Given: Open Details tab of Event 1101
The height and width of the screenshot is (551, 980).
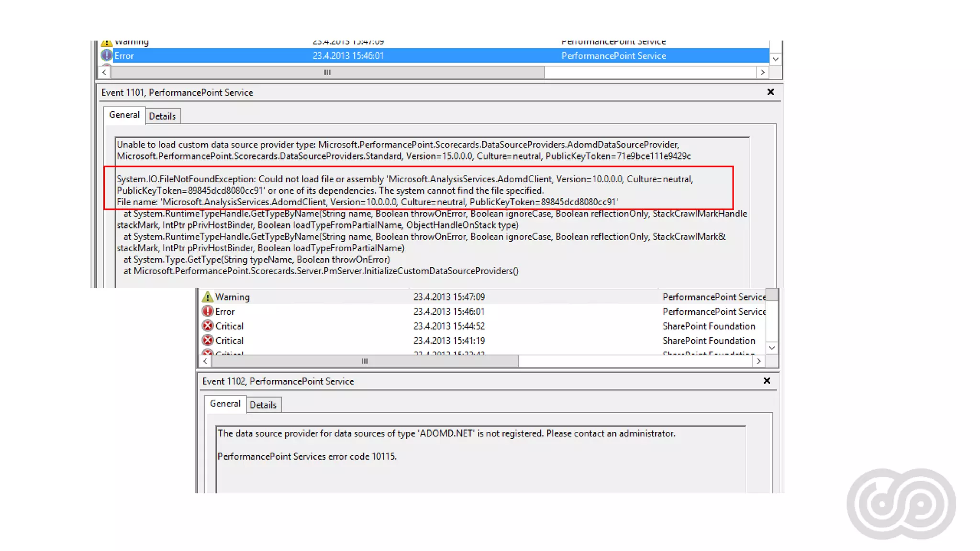Looking at the screenshot, I should click(162, 116).
